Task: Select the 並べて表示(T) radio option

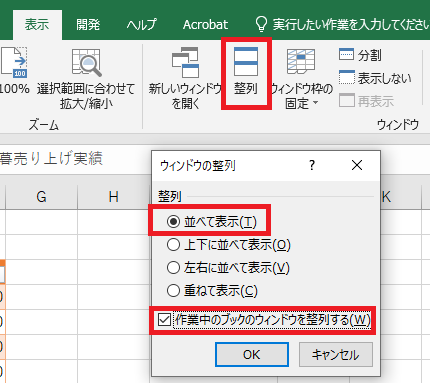Action: [x=211, y=222]
